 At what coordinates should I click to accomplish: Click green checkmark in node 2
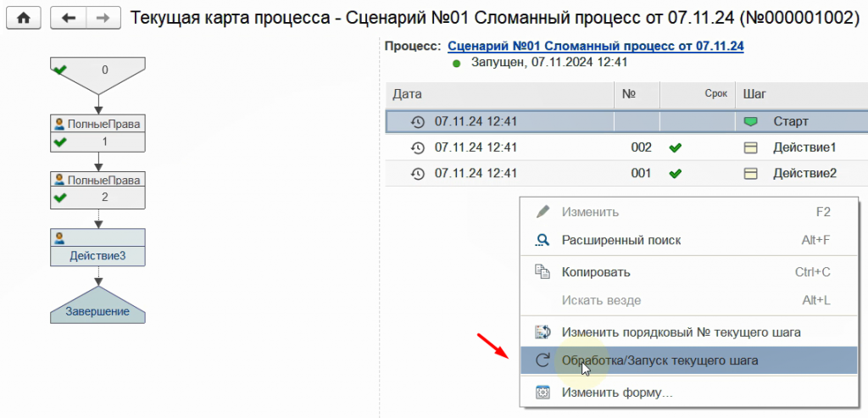pos(60,198)
